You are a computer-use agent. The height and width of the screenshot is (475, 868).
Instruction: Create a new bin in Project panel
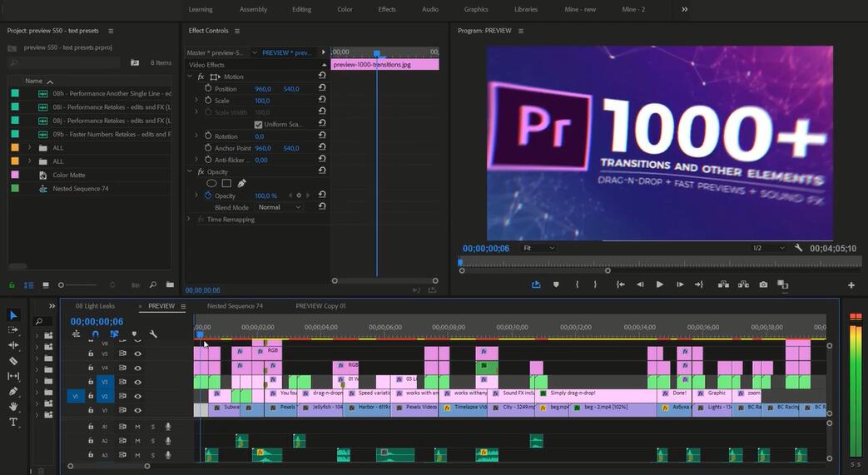pos(170,285)
